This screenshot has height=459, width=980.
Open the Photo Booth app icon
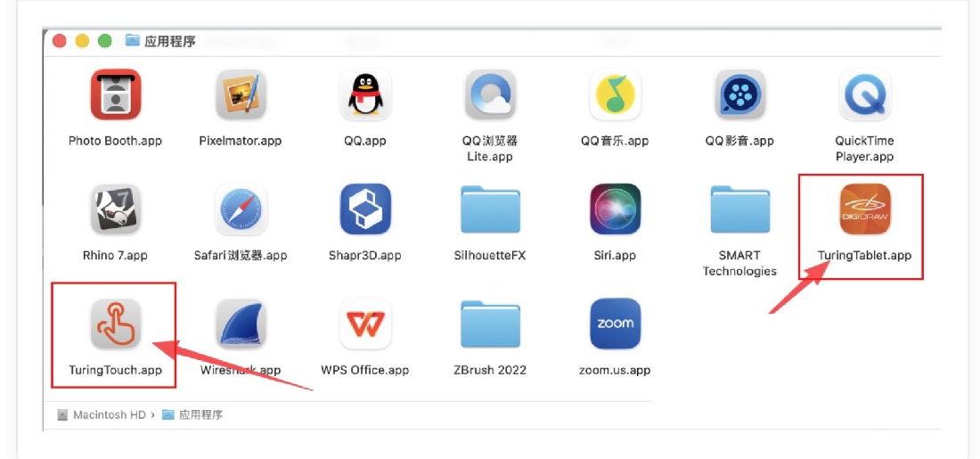[x=116, y=94]
